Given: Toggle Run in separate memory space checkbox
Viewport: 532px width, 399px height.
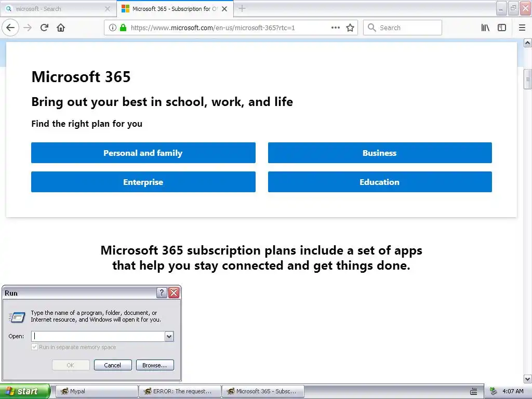Looking at the screenshot, I should click(x=34, y=347).
